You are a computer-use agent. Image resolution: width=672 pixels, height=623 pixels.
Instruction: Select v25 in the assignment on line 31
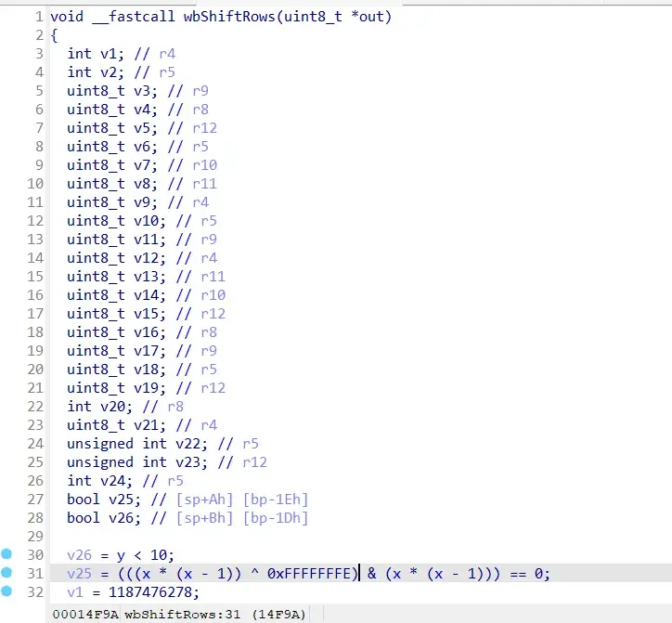[x=79, y=574]
